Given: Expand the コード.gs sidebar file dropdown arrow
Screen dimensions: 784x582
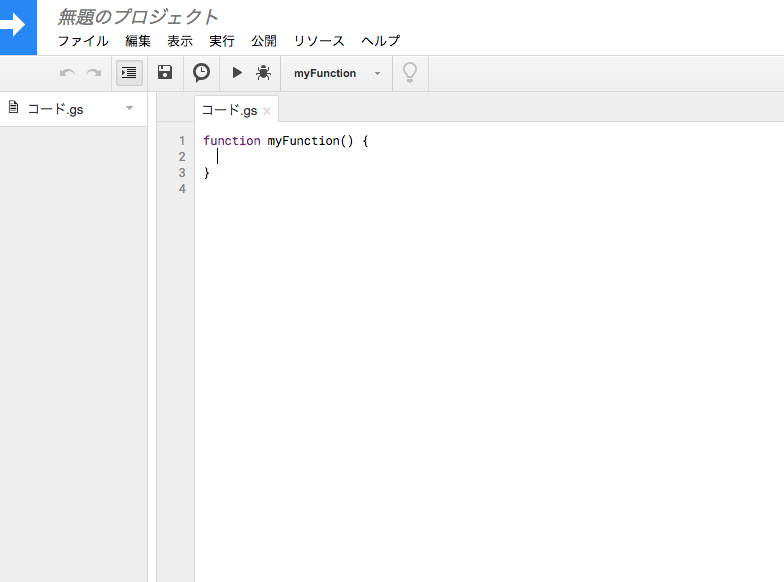Looking at the screenshot, I should [130, 108].
